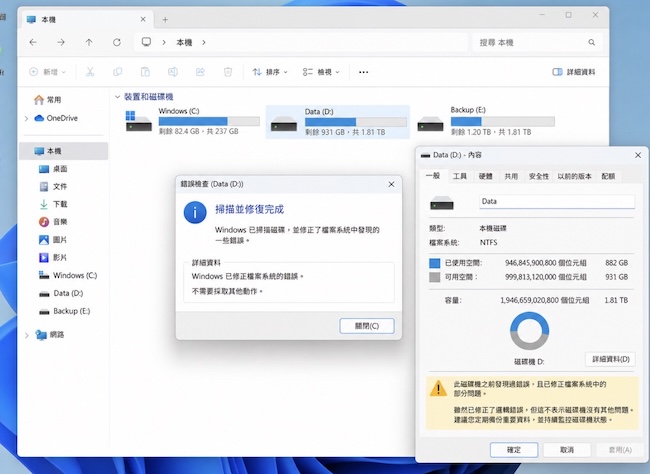Screen dimensions: 650x474
Task: Click 關閉(C) in error check dialog
Action: tap(367, 326)
